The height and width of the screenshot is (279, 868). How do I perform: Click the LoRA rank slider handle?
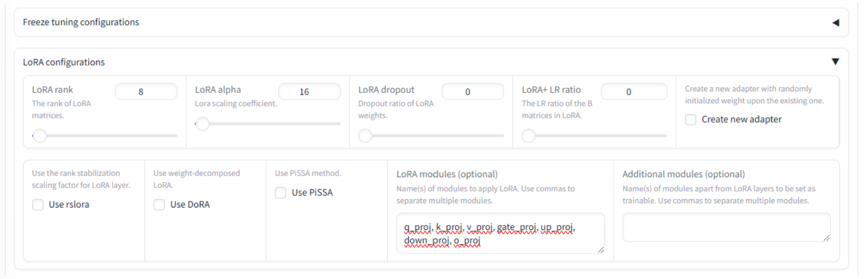pos(40,136)
